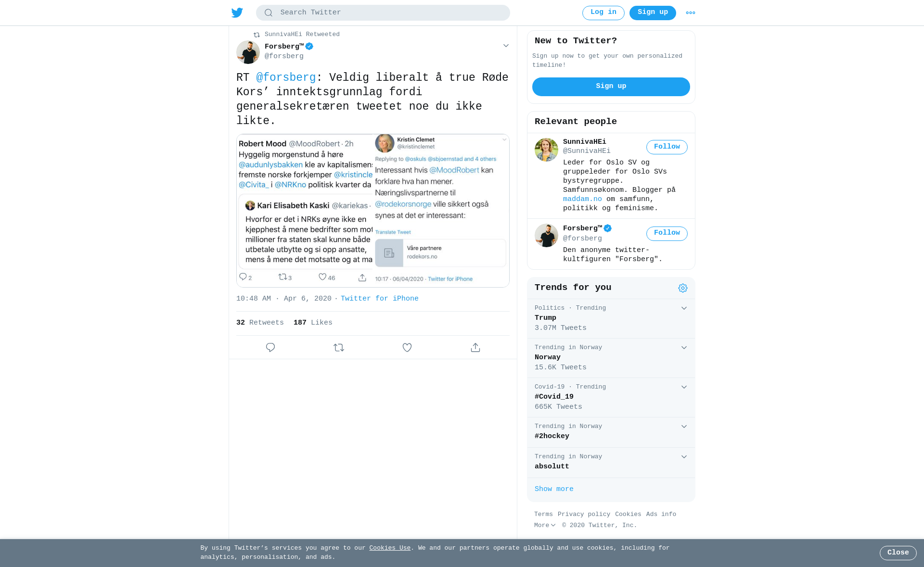Click Show more trends
Image resolution: width=924 pixels, height=567 pixels.
click(554, 489)
